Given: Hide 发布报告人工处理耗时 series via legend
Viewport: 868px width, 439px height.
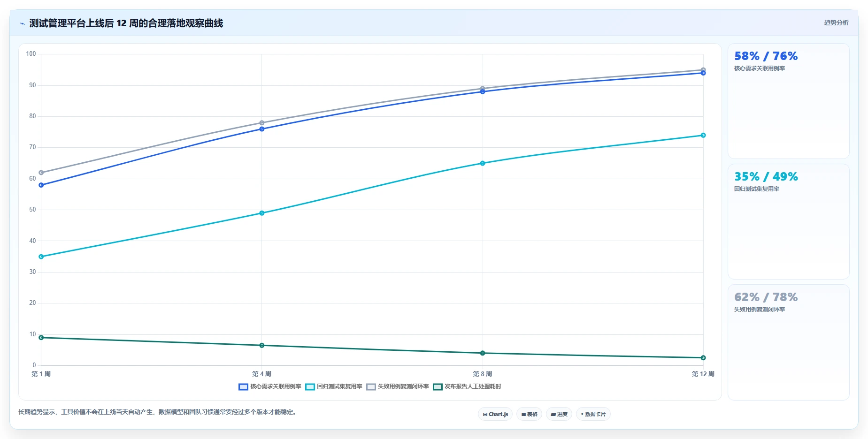Looking at the screenshot, I should click(467, 387).
